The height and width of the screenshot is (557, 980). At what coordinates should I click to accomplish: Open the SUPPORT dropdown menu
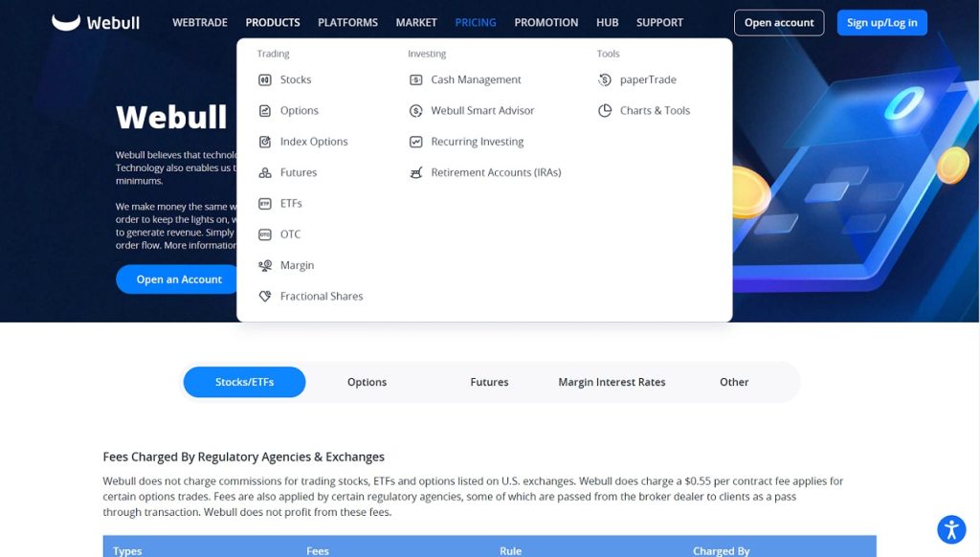[659, 22]
